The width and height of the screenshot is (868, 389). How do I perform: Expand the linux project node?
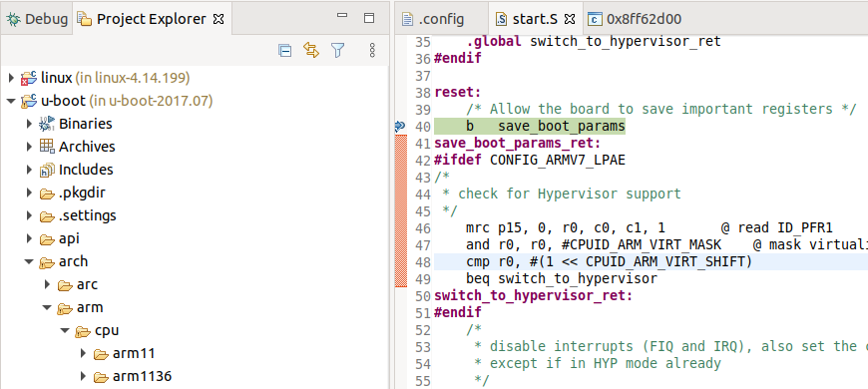pyautogui.click(x=11, y=78)
